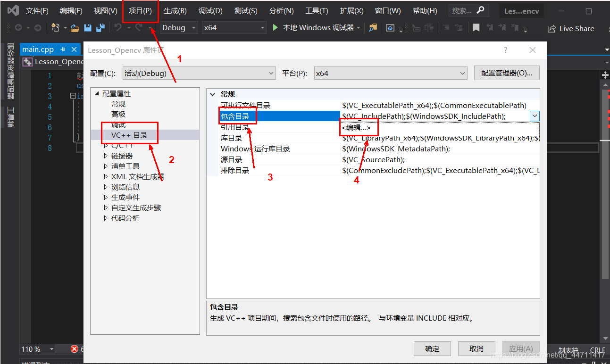Open the 平台(P) x64 combo box

pos(391,73)
